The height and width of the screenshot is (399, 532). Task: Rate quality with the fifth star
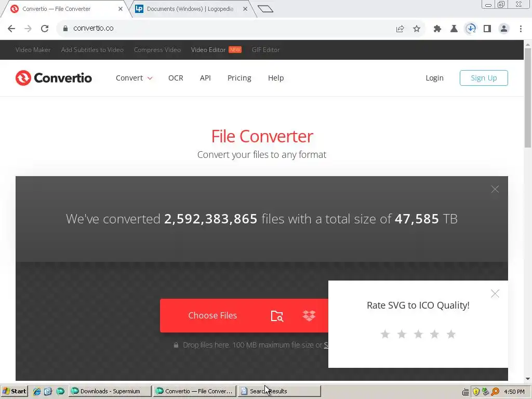click(x=451, y=335)
